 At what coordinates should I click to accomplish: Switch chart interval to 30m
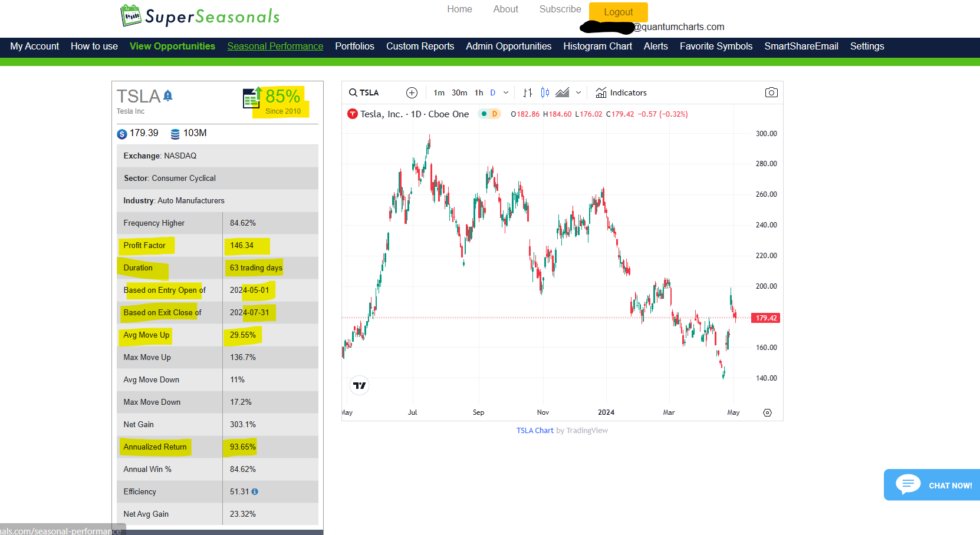(x=459, y=93)
